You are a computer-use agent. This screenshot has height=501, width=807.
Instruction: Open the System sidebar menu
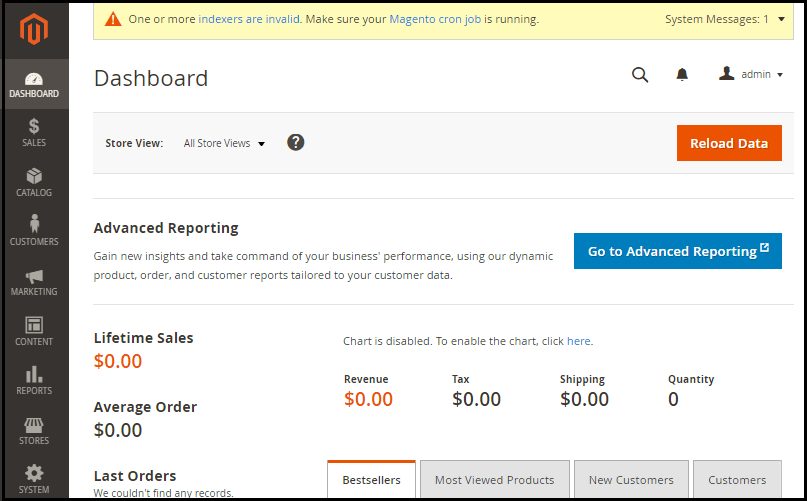click(x=34, y=478)
